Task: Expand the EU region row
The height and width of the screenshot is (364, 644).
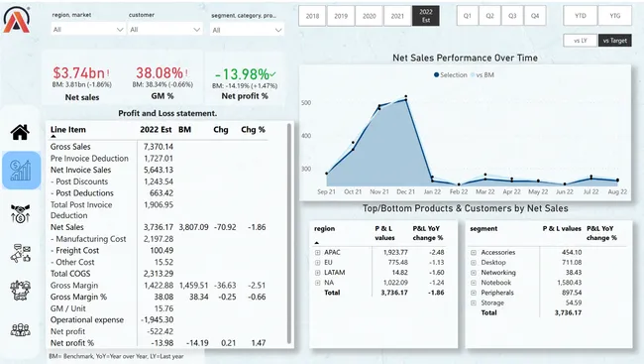Action: (x=317, y=263)
